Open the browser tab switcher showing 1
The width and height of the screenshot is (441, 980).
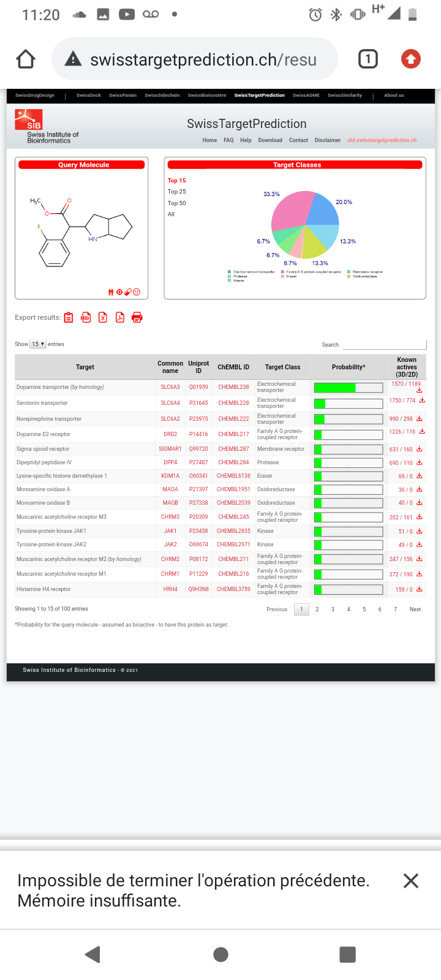[x=367, y=59]
